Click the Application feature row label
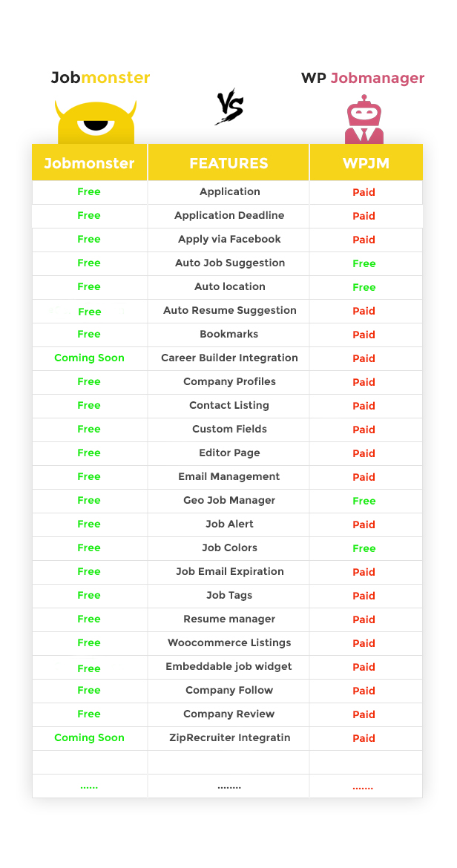457x868 pixels. point(230,191)
